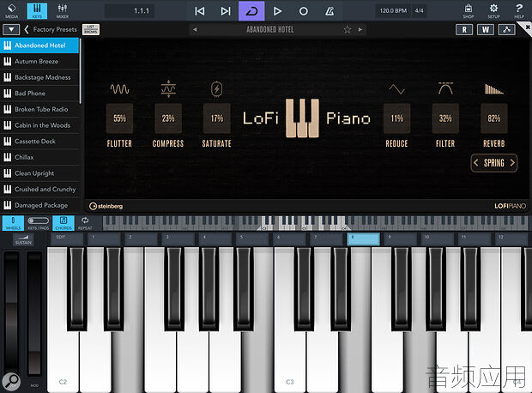
Task: Select Backstage Madness preset
Action: click(39, 77)
